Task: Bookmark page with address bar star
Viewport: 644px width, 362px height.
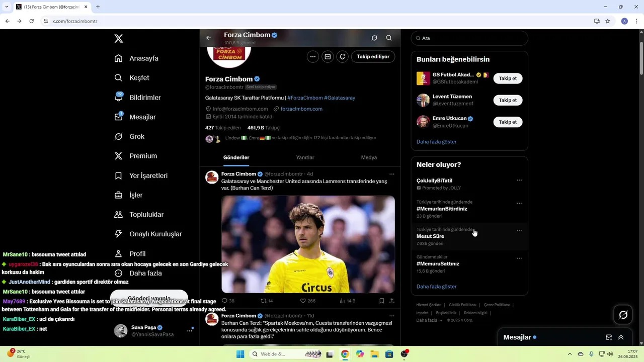Action: [608, 21]
